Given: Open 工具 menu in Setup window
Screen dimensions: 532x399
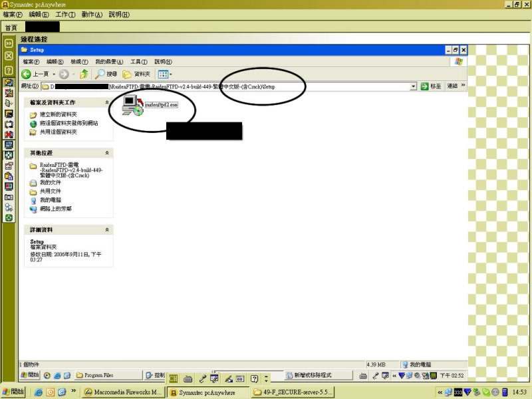Looking at the screenshot, I should [139, 62].
